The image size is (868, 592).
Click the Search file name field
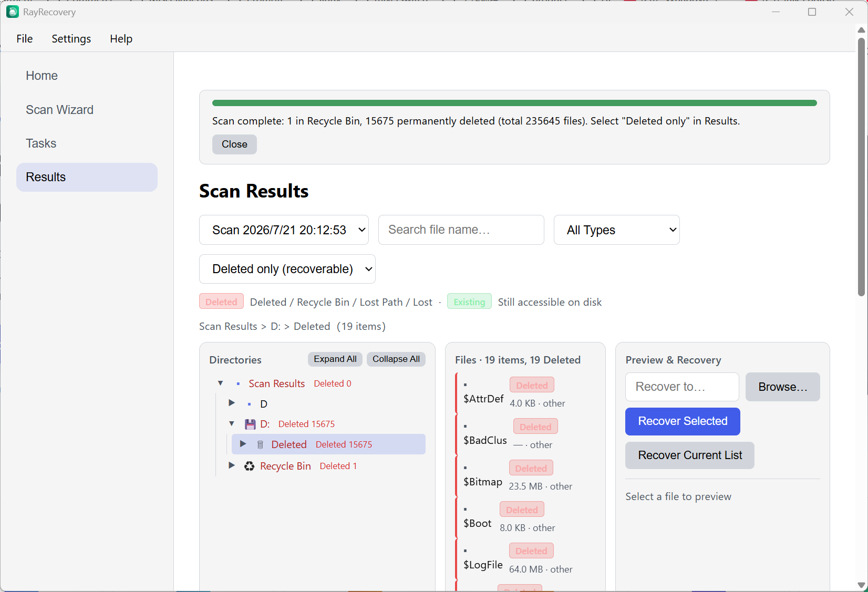(461, 230)
